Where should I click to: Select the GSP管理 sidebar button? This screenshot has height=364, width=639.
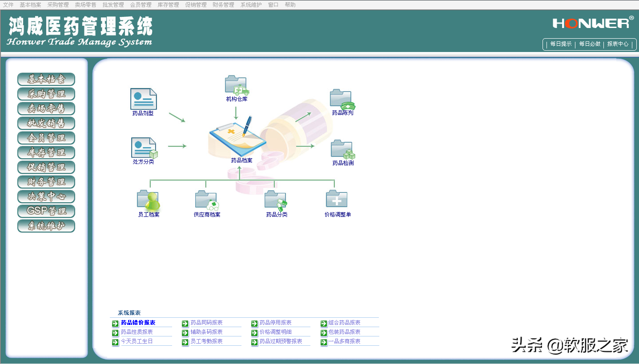[x=46, y=211]
